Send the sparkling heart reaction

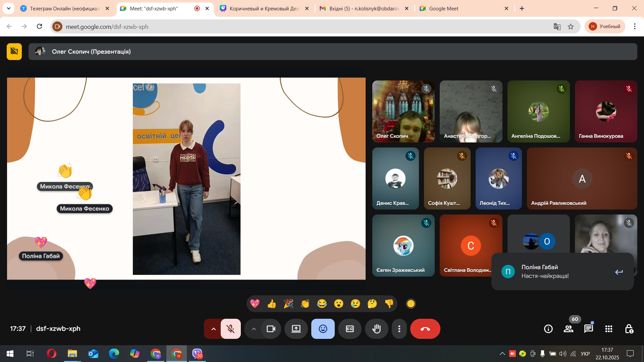(255, 304)
